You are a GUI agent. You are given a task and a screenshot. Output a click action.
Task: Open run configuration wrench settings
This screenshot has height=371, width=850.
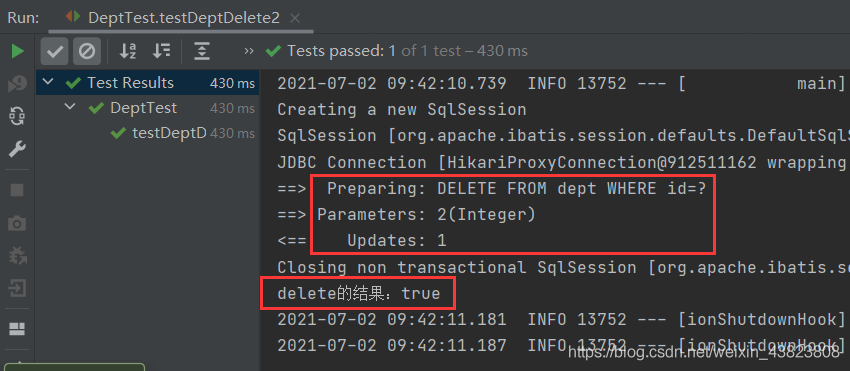click(x=17, y=149)
